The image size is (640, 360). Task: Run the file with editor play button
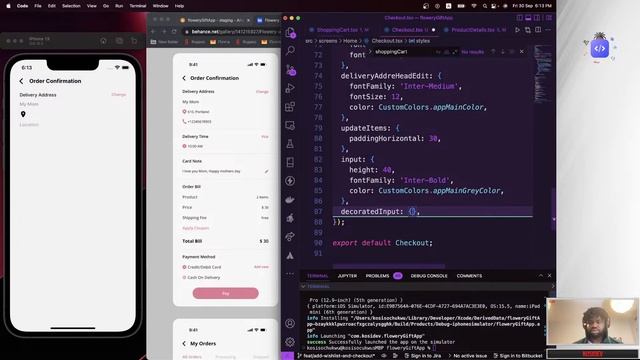(518, 30)
